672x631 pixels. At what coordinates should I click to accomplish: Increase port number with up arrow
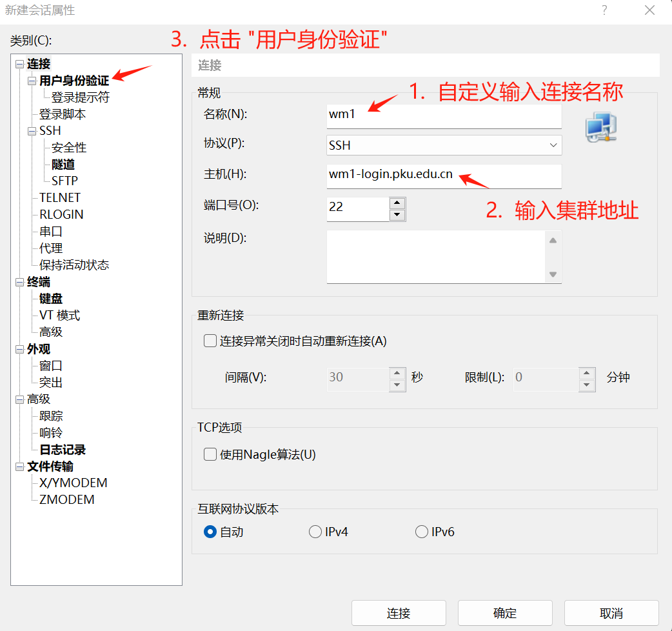click(x=397, y=203)
